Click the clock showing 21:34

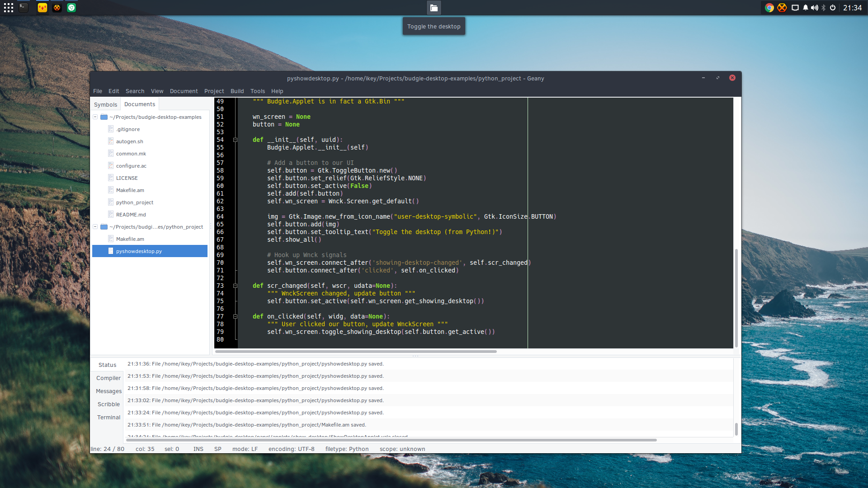coord(852,8)
